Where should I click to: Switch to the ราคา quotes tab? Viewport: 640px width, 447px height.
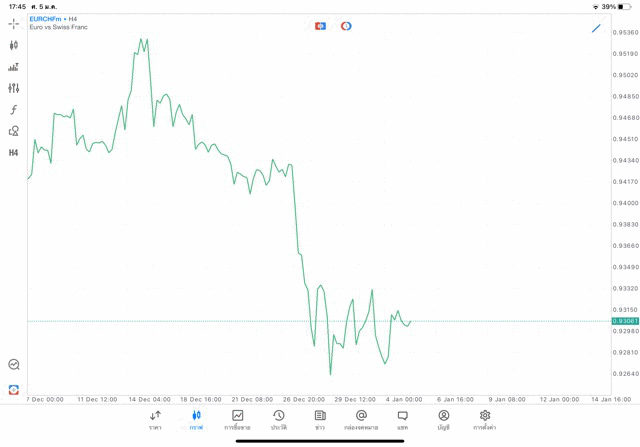pyautogui.click(x=155, y=420)
